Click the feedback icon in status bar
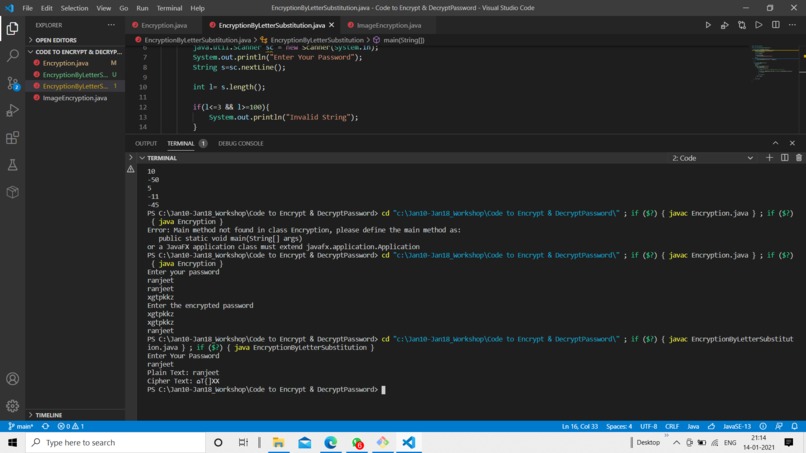The image size is (806, 453). (x=779, y=426)
